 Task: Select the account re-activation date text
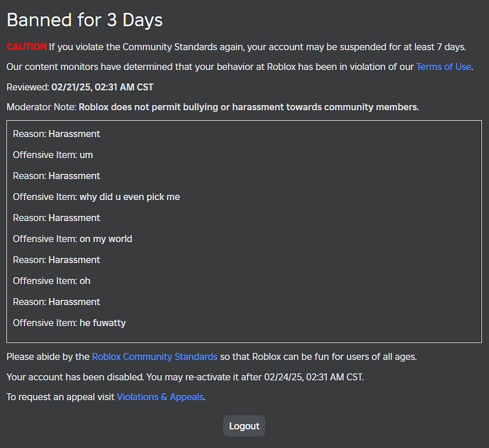pos(184,376)
